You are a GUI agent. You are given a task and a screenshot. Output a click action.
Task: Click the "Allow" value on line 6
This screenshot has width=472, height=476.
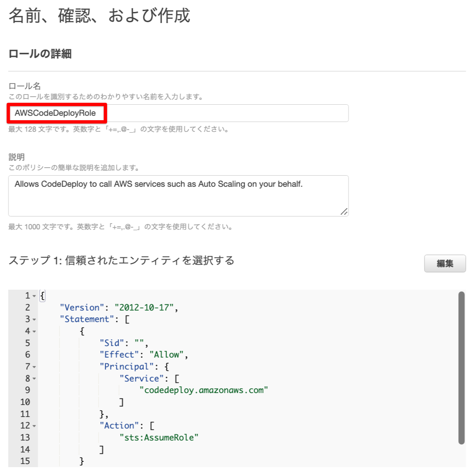click(x=167, y=354)
